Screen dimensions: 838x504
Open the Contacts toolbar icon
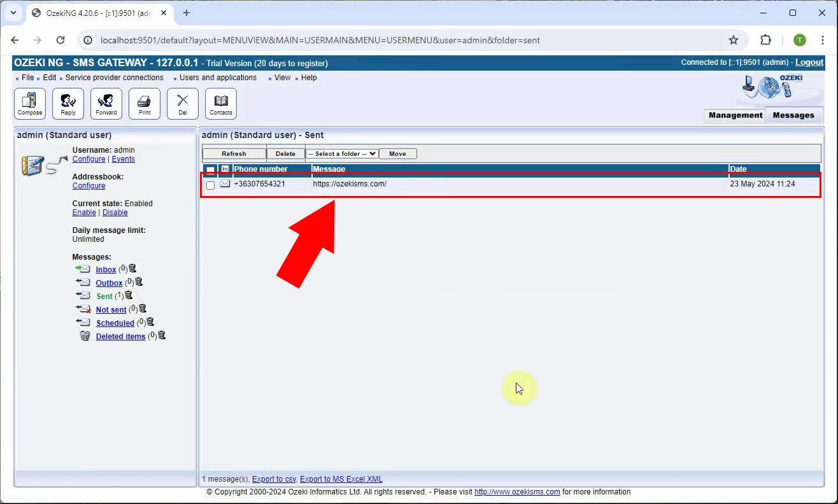click(221, 104)
